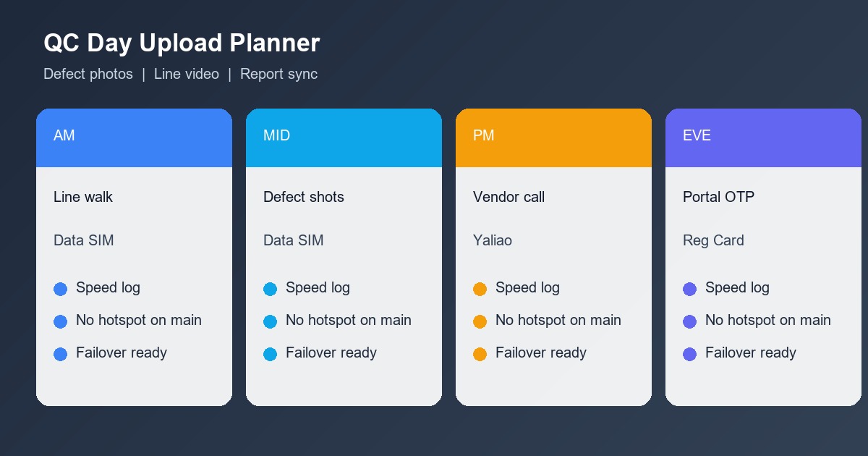Select the Yaliao SIM label in PM
The height and width of the screenshot is (456, 868).
tap(493, 240)
